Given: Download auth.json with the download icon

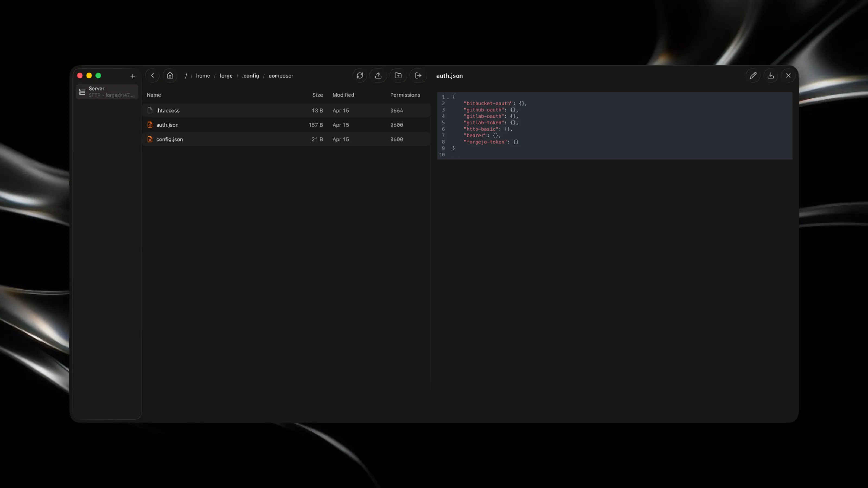Looking at the screenshot, I should (771, 75).
